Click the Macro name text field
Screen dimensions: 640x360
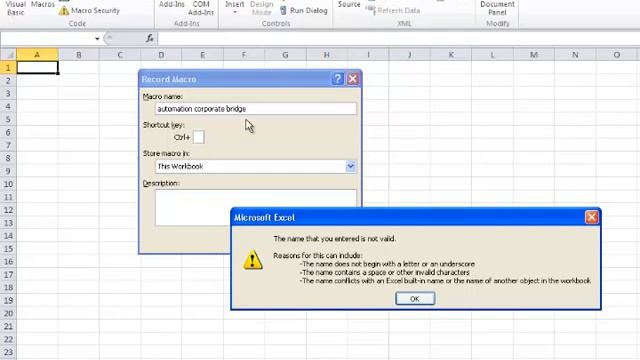point(256,109)
